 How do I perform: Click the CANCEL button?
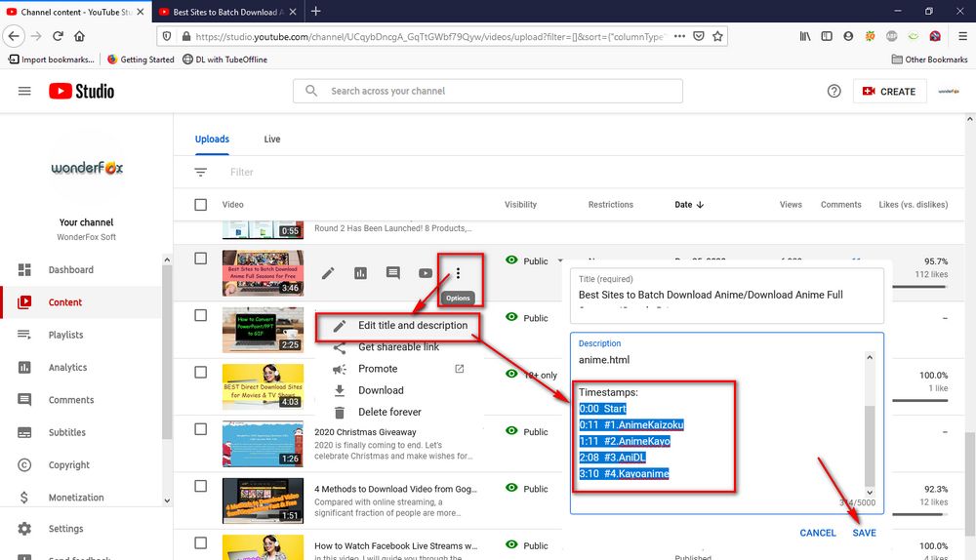pyautogui.click(x=818, y=533)
